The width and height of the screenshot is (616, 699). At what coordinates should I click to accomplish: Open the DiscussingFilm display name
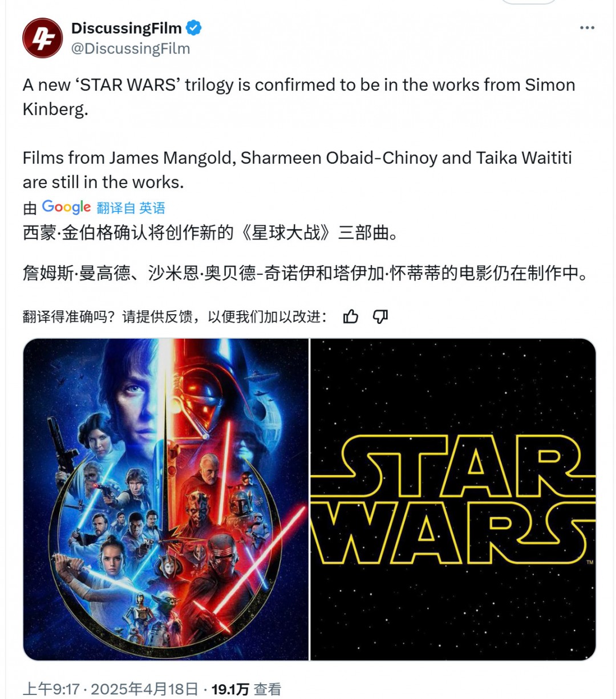126,28
